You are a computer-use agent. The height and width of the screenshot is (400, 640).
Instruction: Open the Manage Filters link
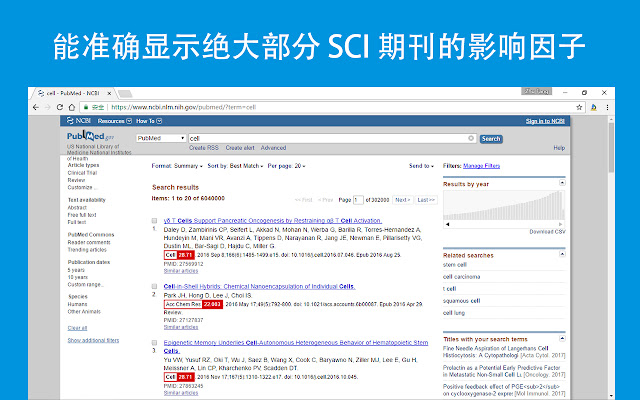pos(482,166)
